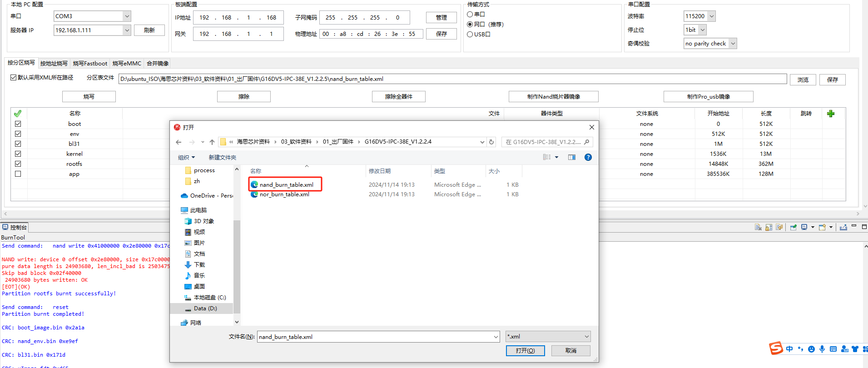Viewport: 868px width, 368px height.
Task: Click 打开(O) button in dialog
Action: (526, 351)
